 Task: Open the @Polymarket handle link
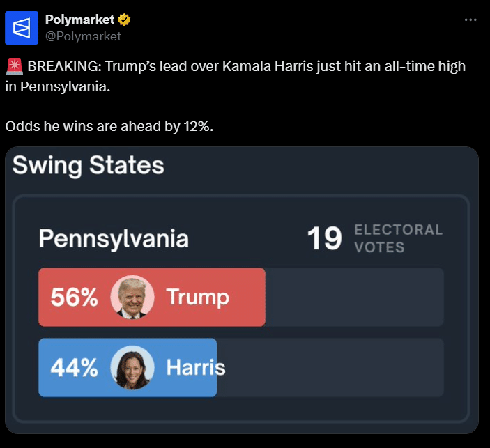click(83, 36)
